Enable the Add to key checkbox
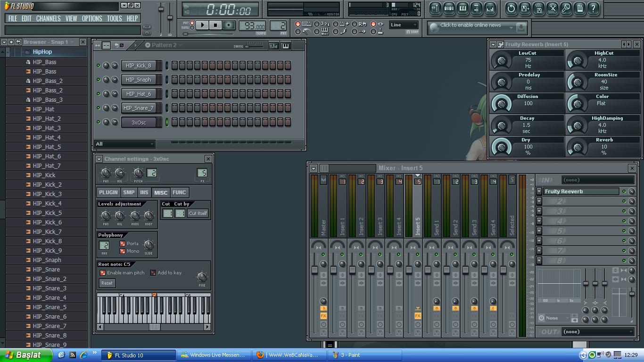 click(x=153, y=273)
